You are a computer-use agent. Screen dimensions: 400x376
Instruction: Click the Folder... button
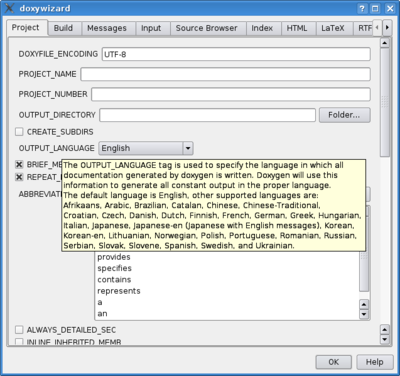coord(344,115)
